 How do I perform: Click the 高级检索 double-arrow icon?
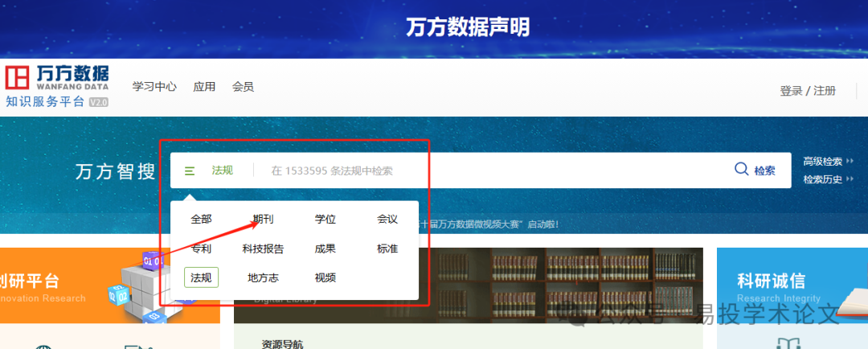pos(850,162)
